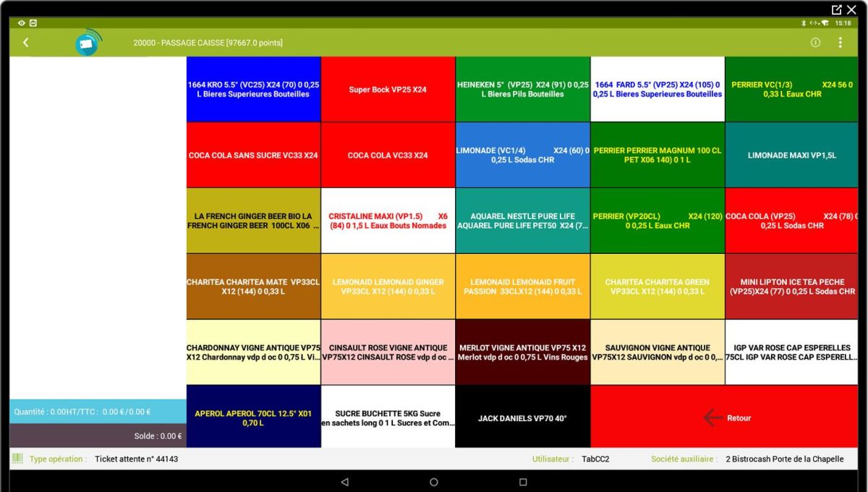Screen dimensions: 868x492
Task: Tap the Android recent apps button
Action: (523, 482)
